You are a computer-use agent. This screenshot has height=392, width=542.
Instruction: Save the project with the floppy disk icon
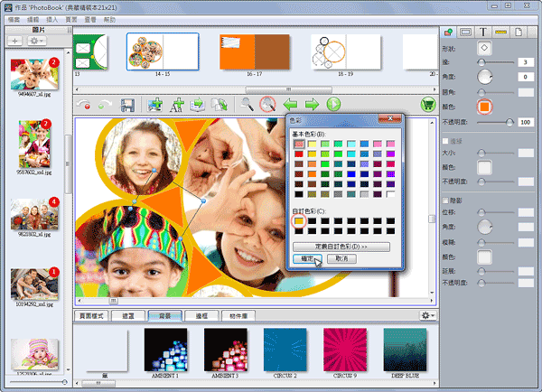127,105
